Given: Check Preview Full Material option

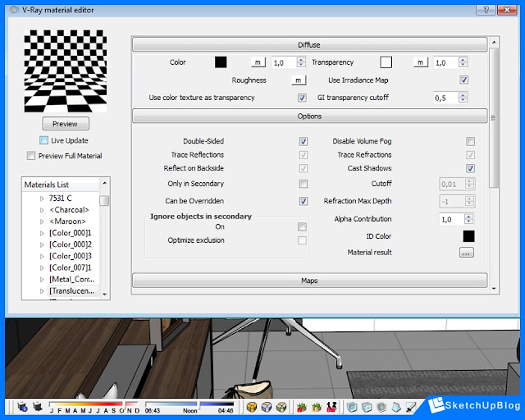Looking at the screenshot, I should tap(31, 156).
